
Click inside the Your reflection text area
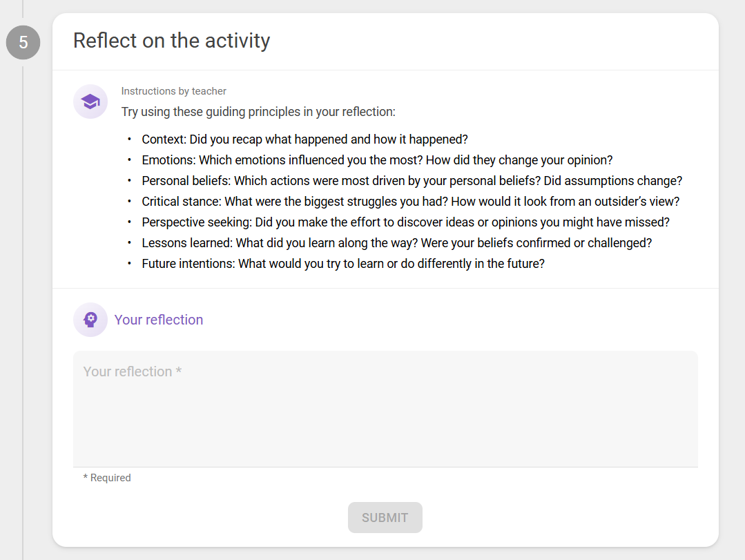click(385, 409)
